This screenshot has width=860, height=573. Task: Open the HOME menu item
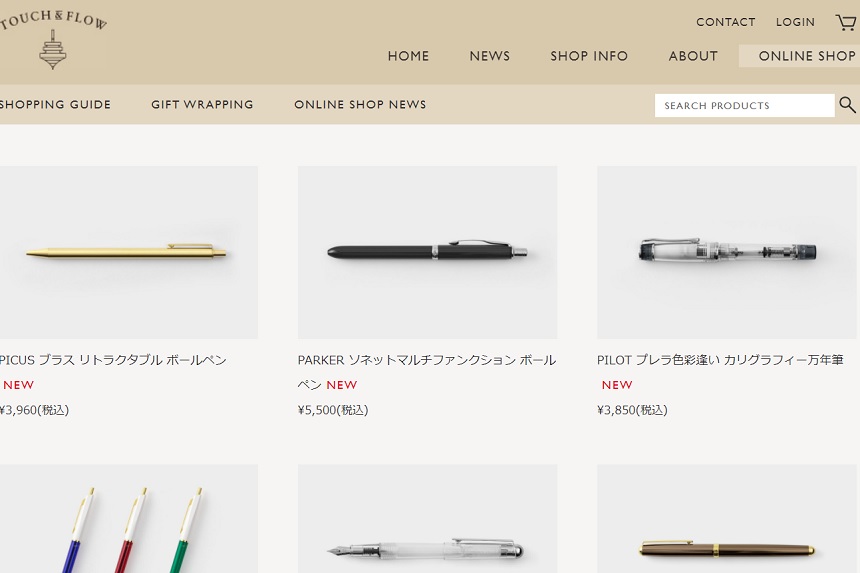pyautogui.click(x=409, y=56)
